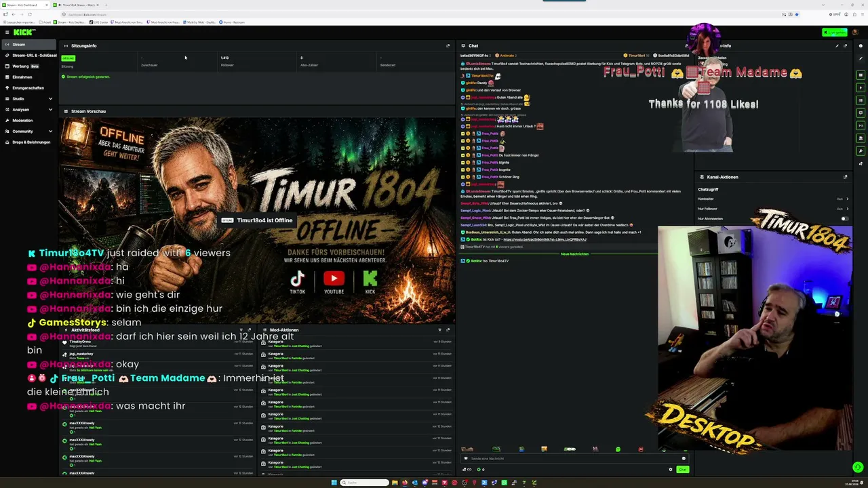Filter the Mod-Aktionen list
This screenshot has width=868, height=488.
[439, 330]
